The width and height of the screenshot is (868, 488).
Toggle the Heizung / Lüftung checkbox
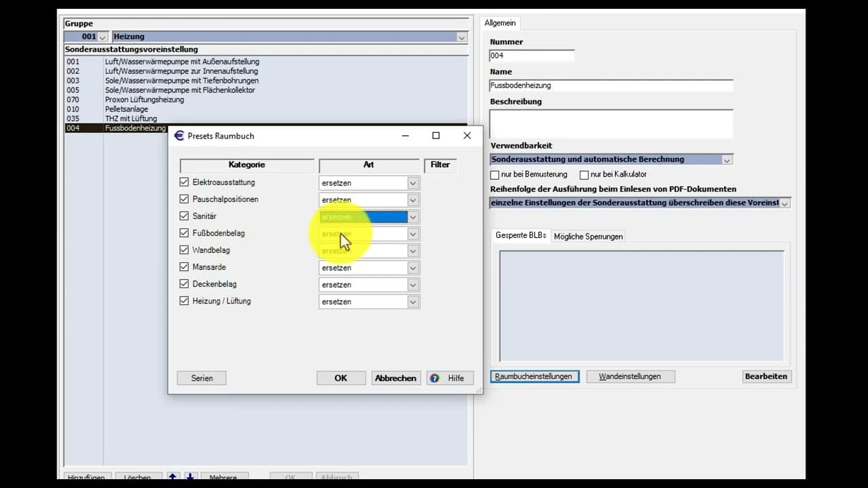[x=184, y=301]
